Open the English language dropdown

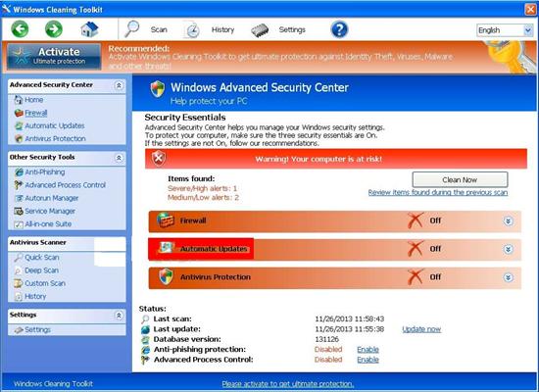(x=505, y=30)
